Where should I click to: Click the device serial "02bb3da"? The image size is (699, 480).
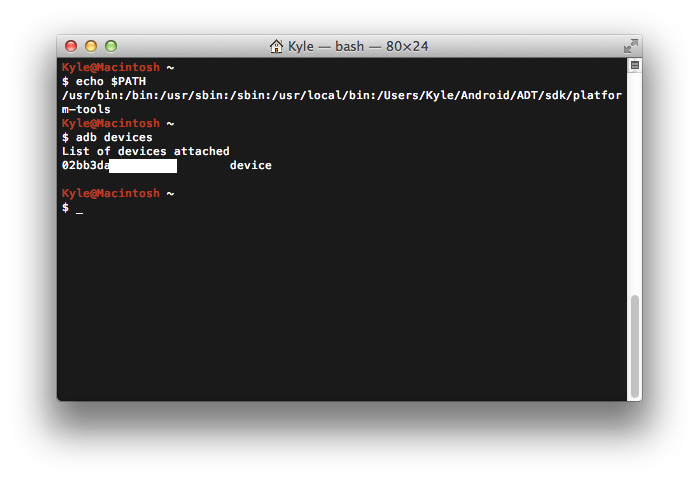pyautogui.click(x=85, y=165)
